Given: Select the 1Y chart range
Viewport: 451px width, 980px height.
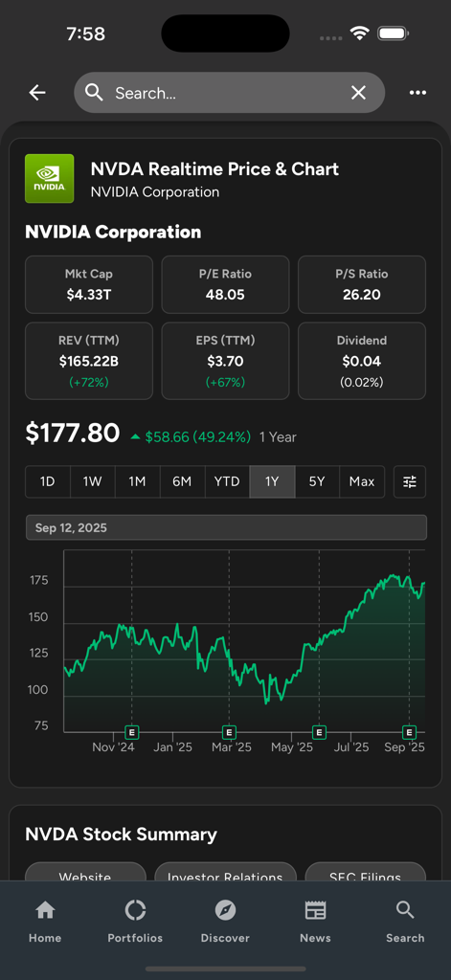Looking at the screenshot, I should point(272,482).
